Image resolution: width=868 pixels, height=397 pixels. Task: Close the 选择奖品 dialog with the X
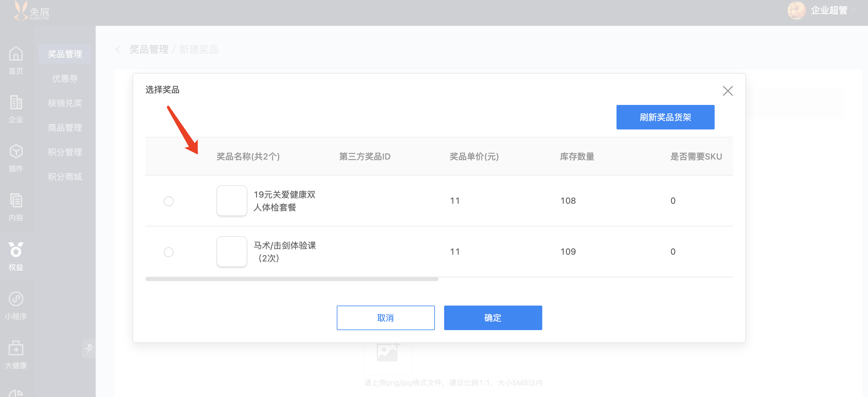click(x=728, y=91)
